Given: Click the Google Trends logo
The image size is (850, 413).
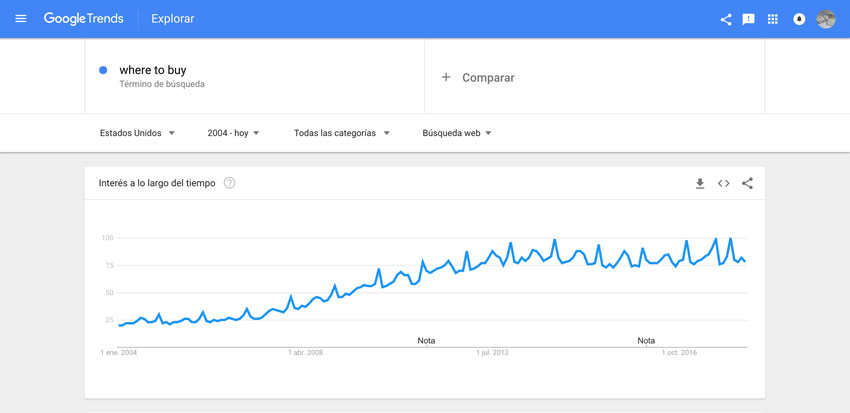Looking at the screenshot, I should [83, 19].
